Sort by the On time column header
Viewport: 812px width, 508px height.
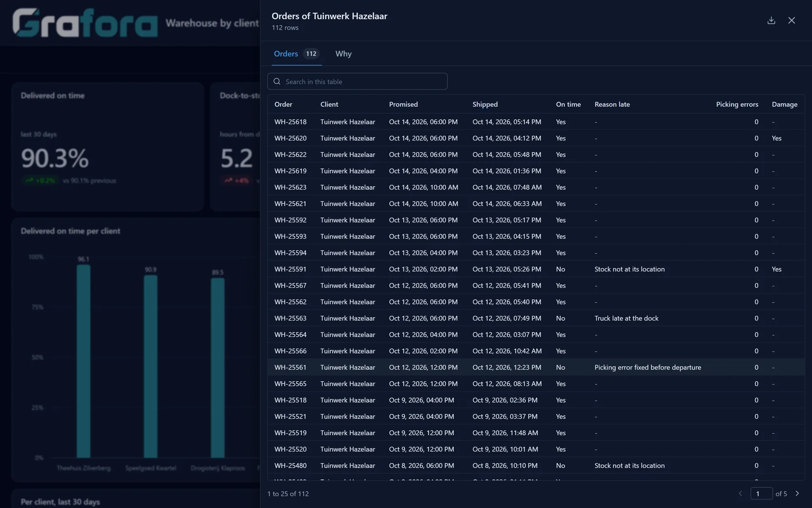click(568, 104)
